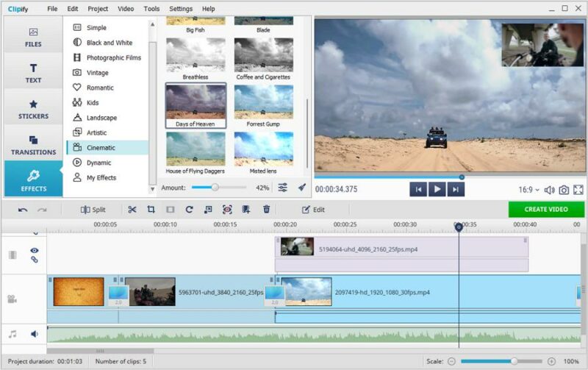The width and height of the screenshot is (588, 370).
Task: Select the Effects panel tab
Action: point(33,180)
